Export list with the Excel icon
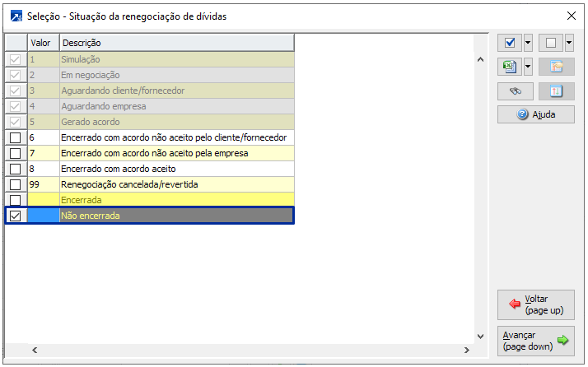The height and width of the screenshot is (367, 588). tap(510, 67)
